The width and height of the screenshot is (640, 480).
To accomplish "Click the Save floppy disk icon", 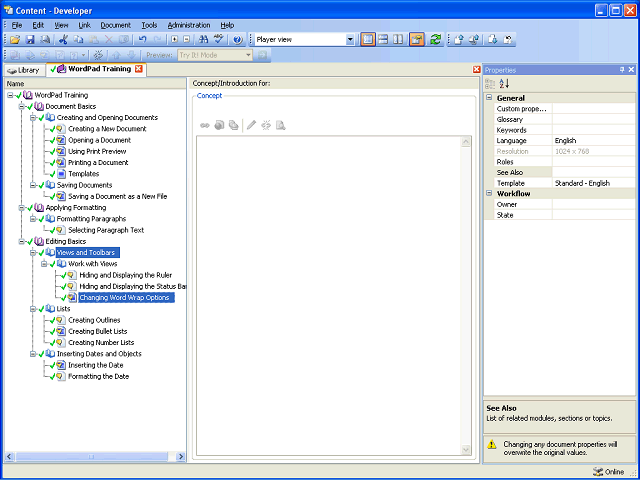I will click(30, 40).
